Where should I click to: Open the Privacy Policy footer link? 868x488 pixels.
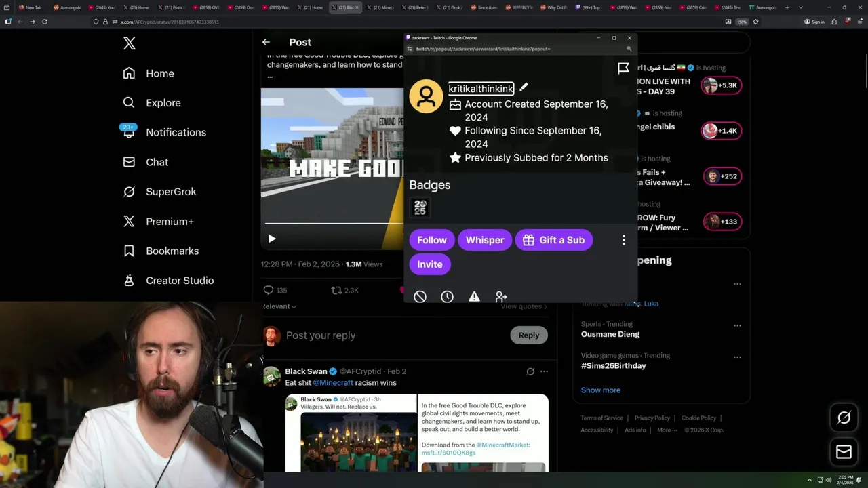coord(652,418)
